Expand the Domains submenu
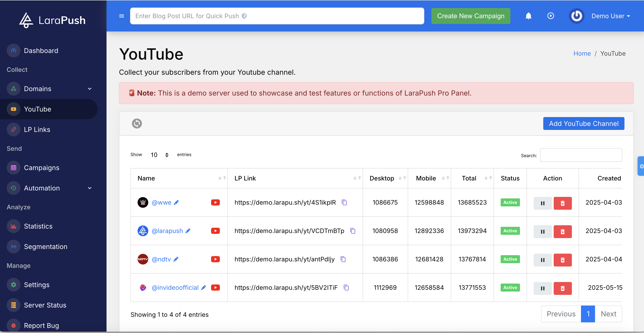The image size is (644, 333). [90, 89]
